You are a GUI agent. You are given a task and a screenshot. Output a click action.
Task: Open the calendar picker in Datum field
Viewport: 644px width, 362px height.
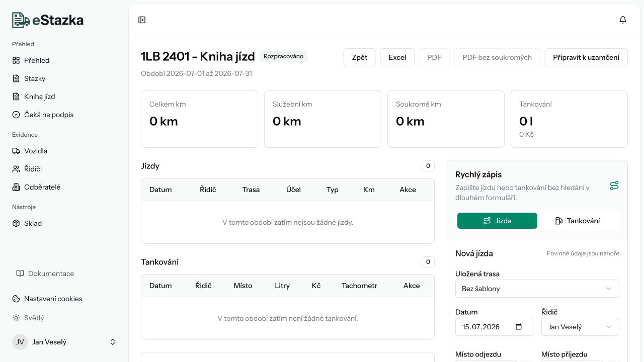[519, 327]
